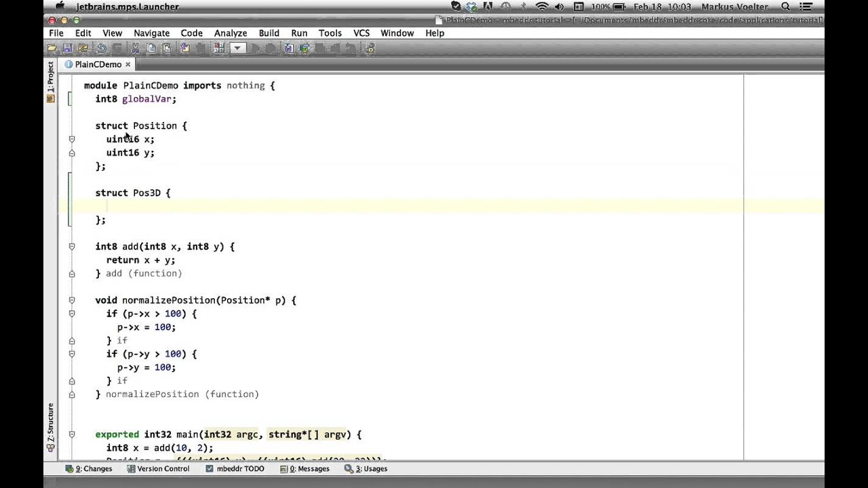Click the Make project binary icon
Image resolution: width=868 pixels, height=488 pixels.
(219, 48)
